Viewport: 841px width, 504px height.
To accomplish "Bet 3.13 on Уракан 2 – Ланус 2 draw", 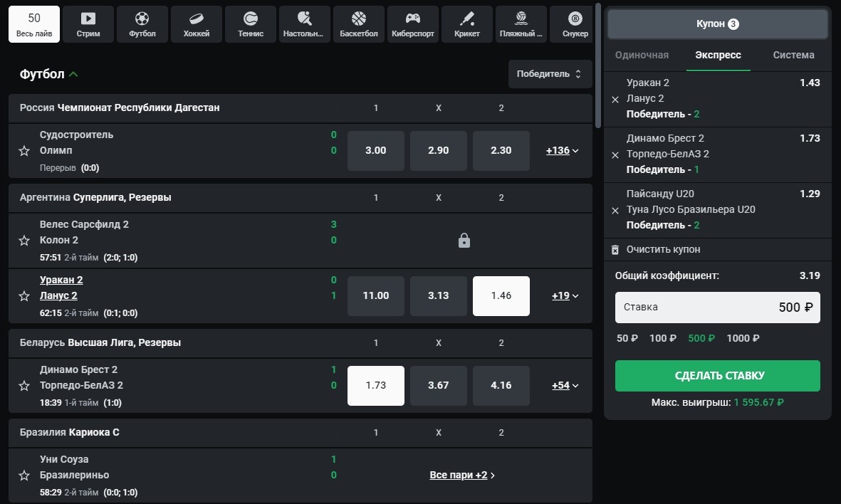I will (438, 296).
